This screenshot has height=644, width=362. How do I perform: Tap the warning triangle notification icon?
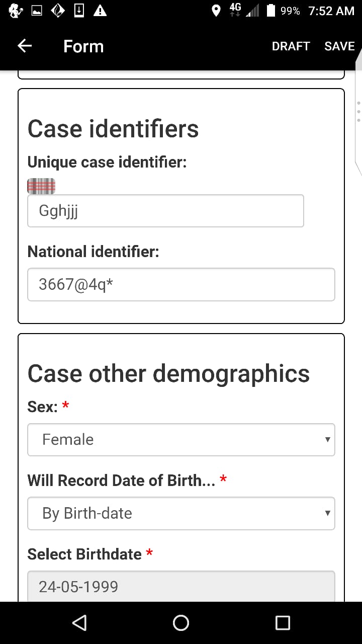(100, 11)
